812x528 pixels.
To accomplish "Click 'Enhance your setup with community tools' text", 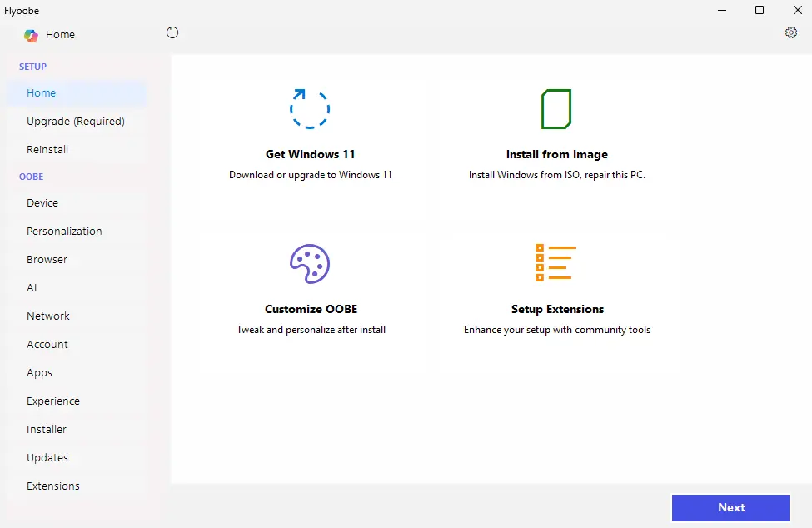I will [556, 330].
